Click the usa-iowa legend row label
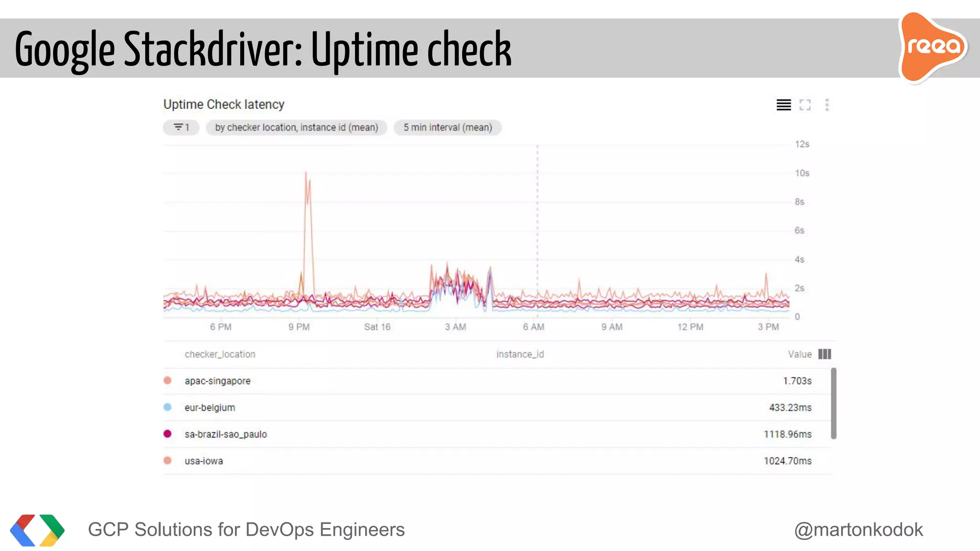The width and height of the screenshot is (980, 551). (x=203, y=461)
